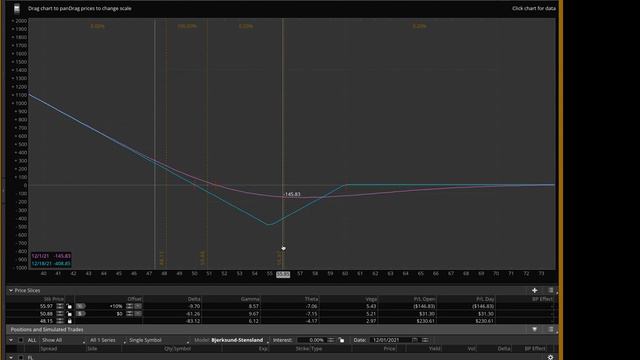Click the Gamma column header
This screenshot has height=360, width=640.
(x=249, y=299)
